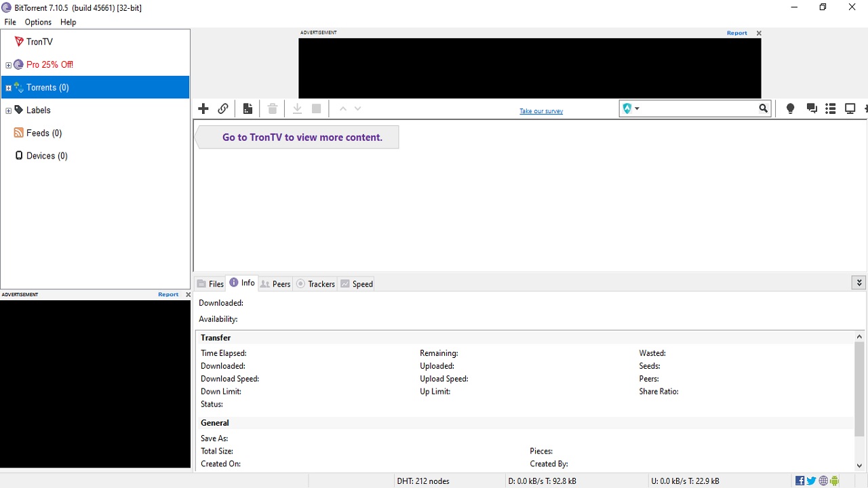The height and width of the screenshot is (488, 868).
Task: Add a new torrent with the plus icon
Action: (x=203, y=108)
